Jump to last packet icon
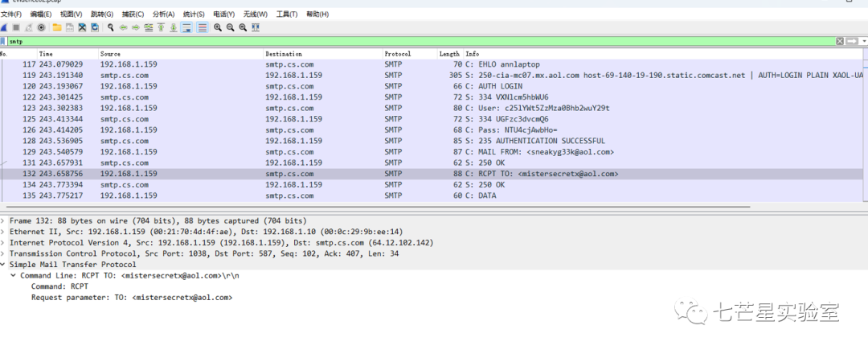 [174, 27]
